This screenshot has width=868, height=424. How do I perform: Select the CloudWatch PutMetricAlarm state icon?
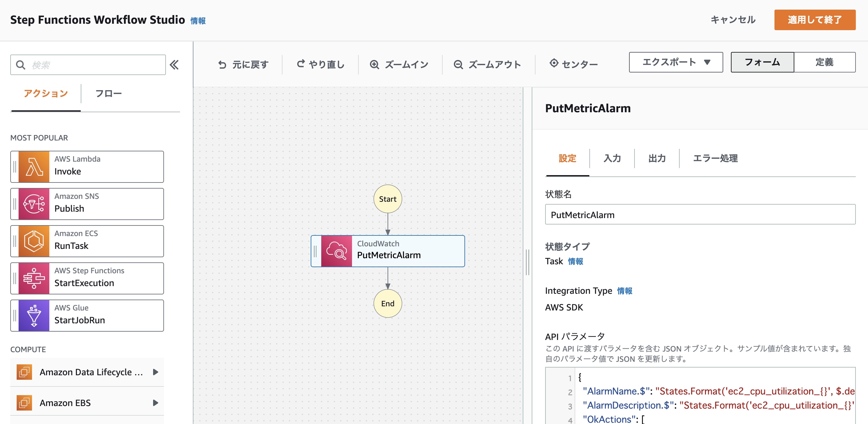[x=336, y=251]
